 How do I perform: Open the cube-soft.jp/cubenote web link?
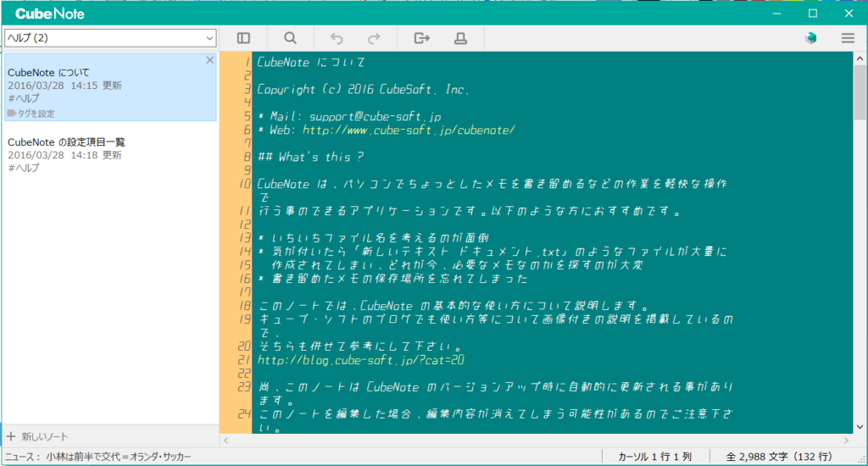409,130
